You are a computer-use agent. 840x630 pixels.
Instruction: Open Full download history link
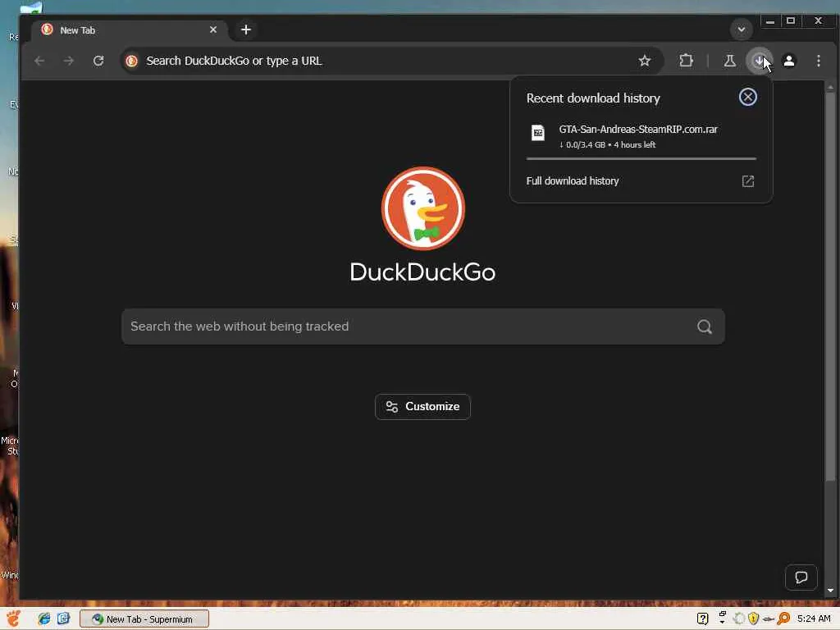572,181
